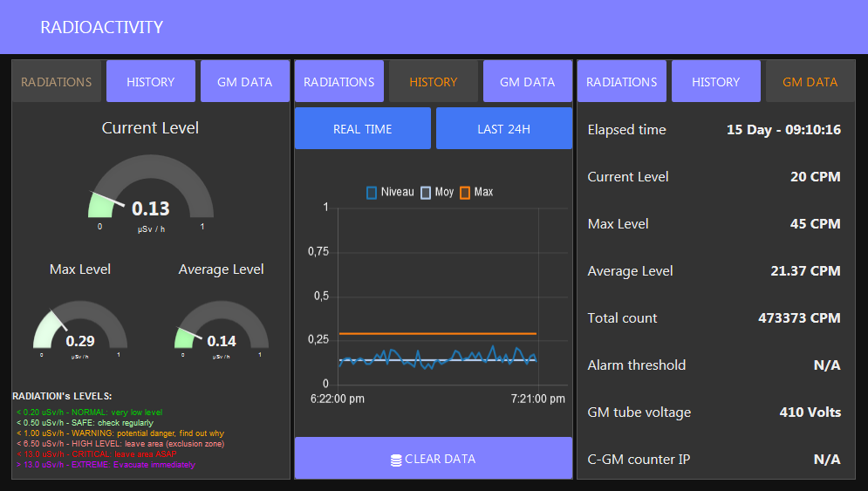Toggle the Moy legend series box
The height and width of the screenshot is (491, 868).
pyautogui.click(x=425, y=193)
